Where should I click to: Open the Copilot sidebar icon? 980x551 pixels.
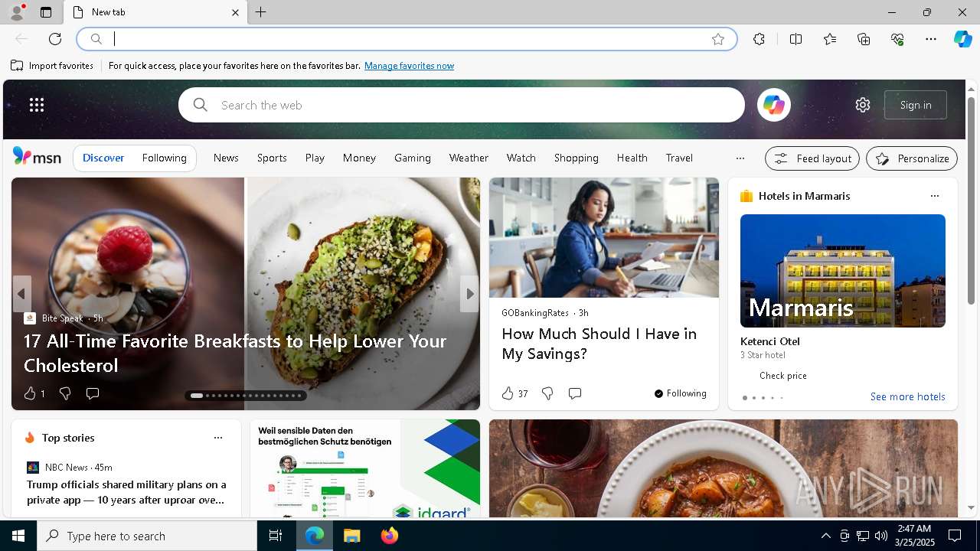962,39
